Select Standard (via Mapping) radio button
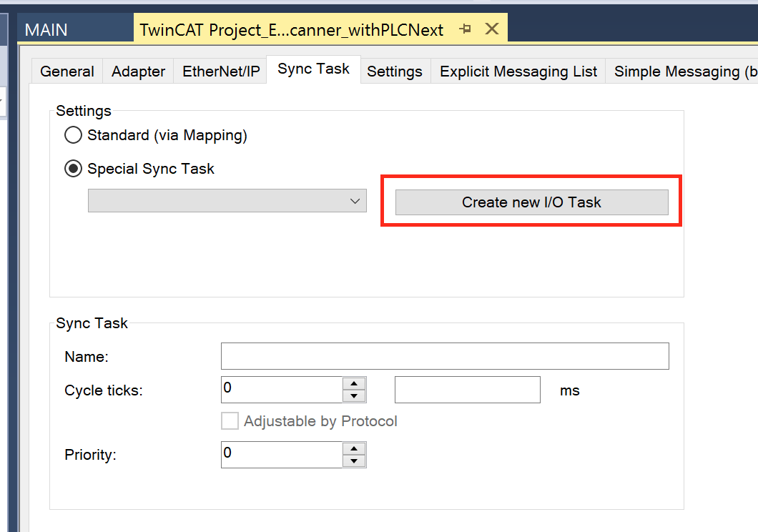Screen dimensions: 758x532 click(73, 135)
